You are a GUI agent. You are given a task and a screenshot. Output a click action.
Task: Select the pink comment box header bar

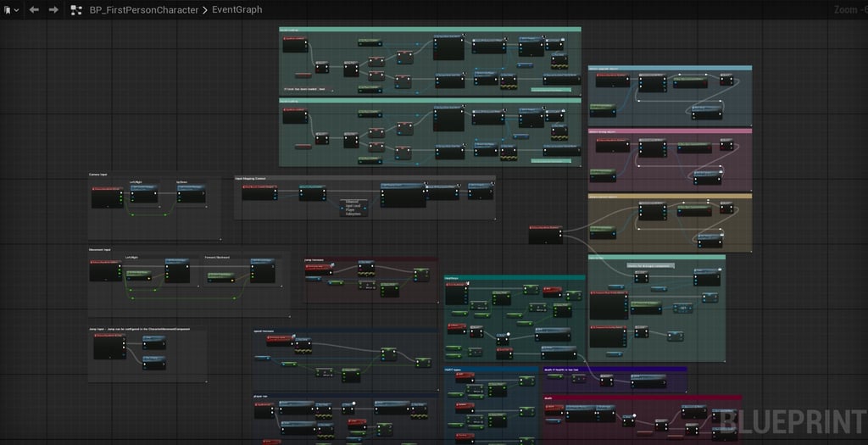point(670,131)
